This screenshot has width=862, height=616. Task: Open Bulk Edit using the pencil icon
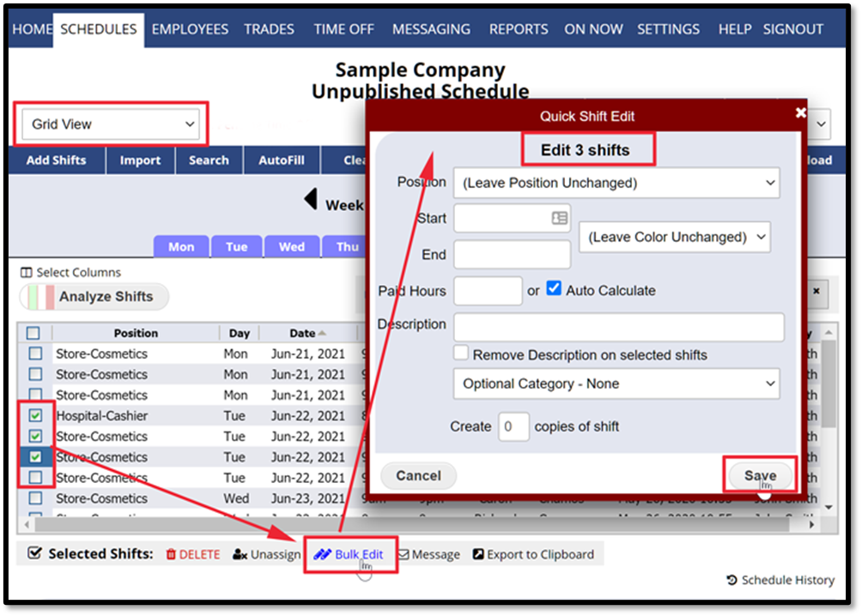point(323,553)
